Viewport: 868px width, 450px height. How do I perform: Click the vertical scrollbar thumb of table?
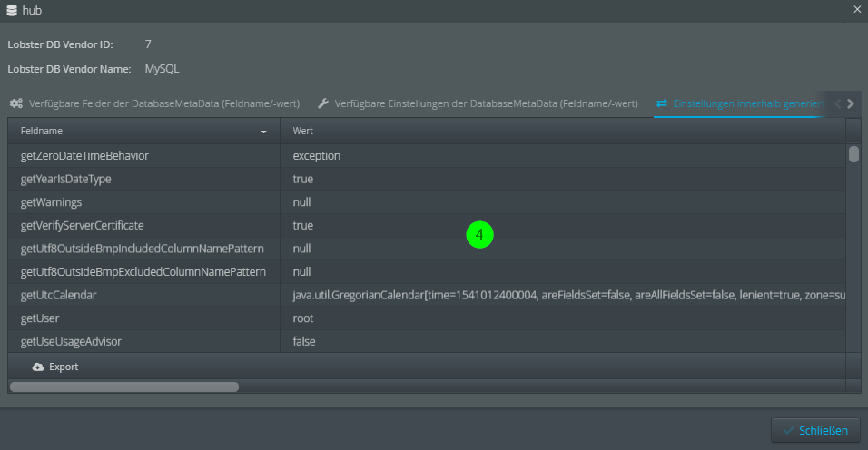click(853, 154)
